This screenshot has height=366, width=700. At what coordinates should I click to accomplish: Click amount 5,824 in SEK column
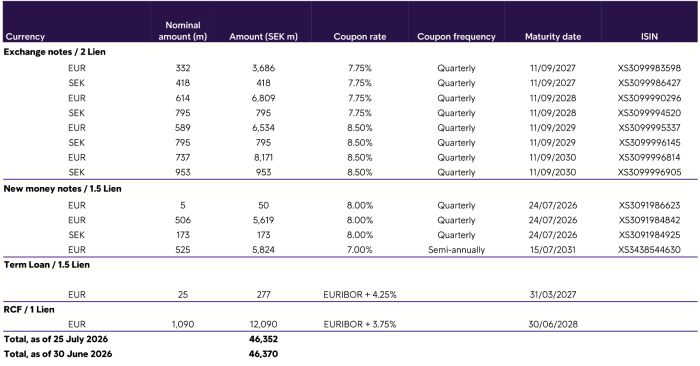tap(263, 250)
